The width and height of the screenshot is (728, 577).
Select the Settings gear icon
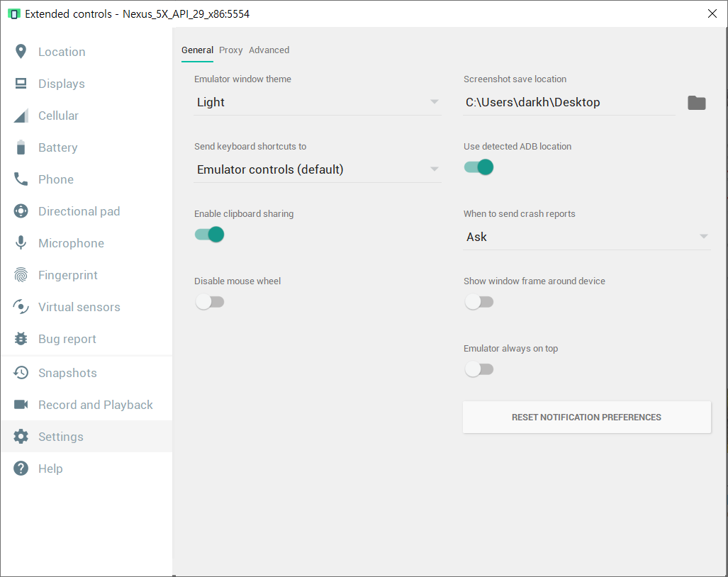(x=21, y=437)
